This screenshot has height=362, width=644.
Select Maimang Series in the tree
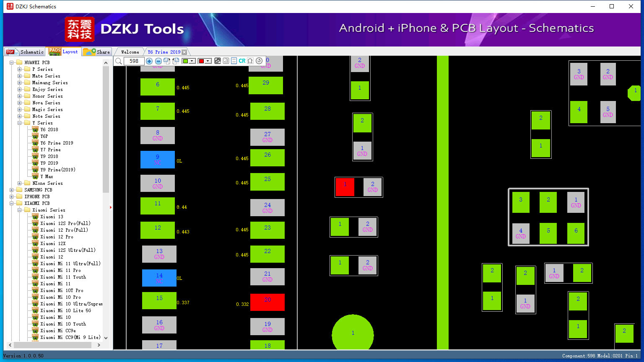50,83
